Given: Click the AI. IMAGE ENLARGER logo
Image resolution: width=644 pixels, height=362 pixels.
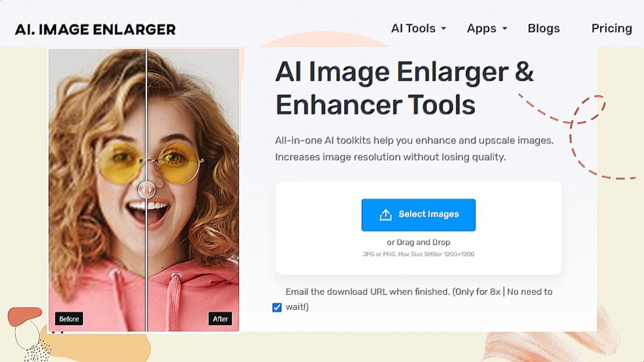Looking at the screenshot, I should (95, 29).
